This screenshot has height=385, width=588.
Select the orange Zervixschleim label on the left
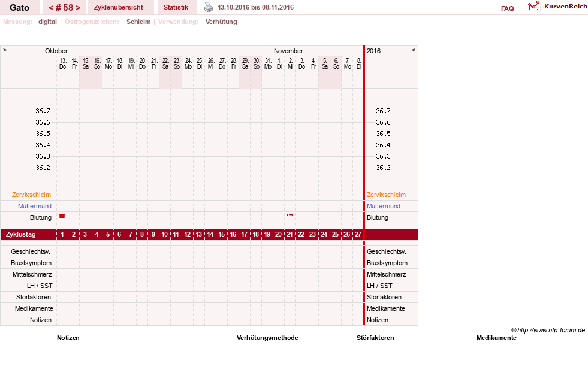click(31, 195)
